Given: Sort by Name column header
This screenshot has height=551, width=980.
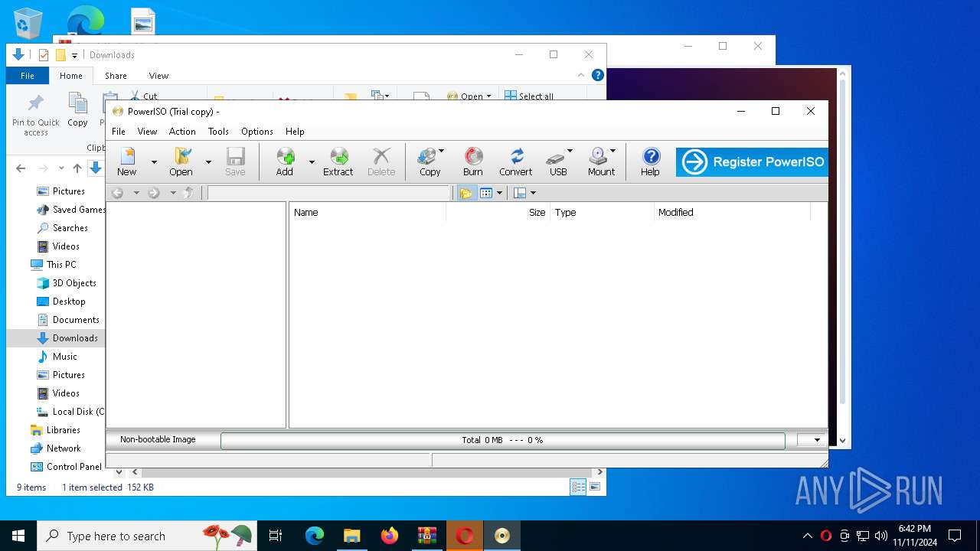Looking at the screenshot, I should pos(367,212).
